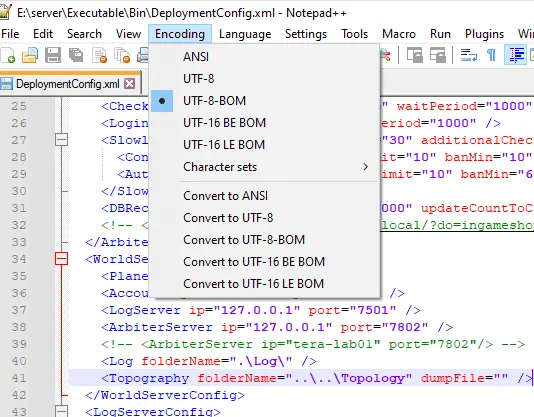Viewport: 534px width, 417px height.
Task: Open the Run menu
Action: [440, 34]
